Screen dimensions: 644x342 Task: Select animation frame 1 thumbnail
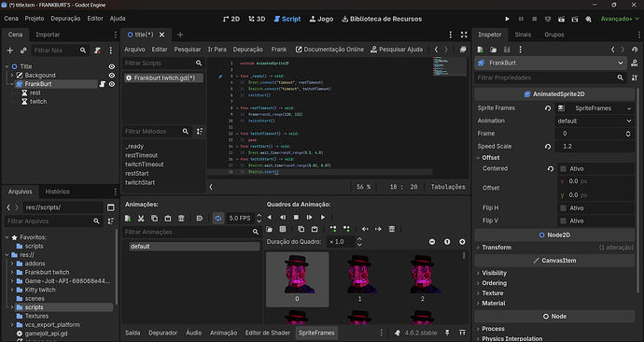click(x=359, y=278)
